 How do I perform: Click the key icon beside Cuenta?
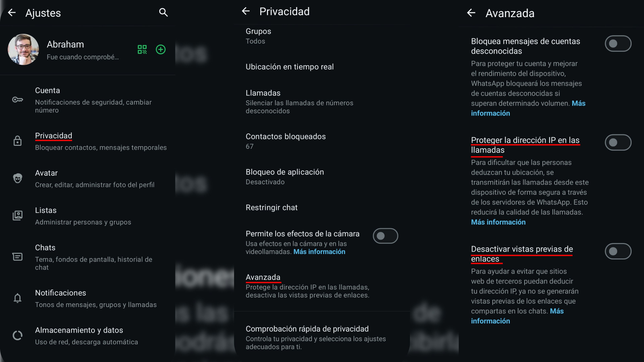coord(17,100)
